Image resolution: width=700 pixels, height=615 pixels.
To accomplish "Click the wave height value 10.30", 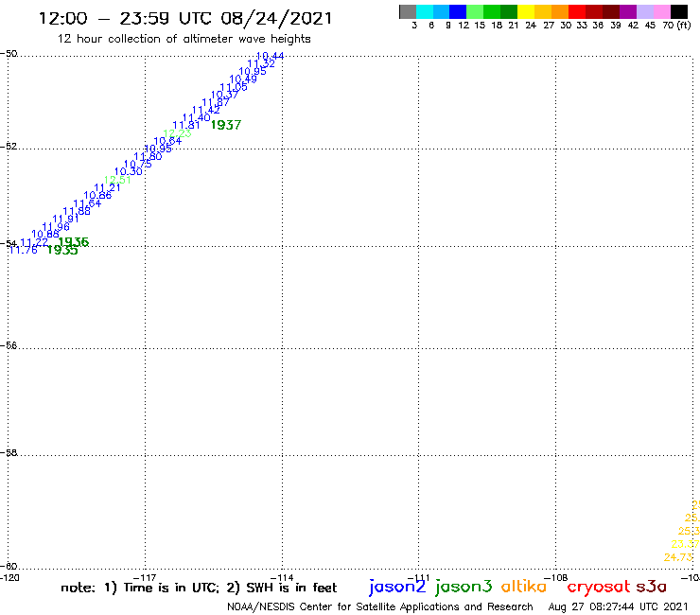I will (x=128, y=172).
